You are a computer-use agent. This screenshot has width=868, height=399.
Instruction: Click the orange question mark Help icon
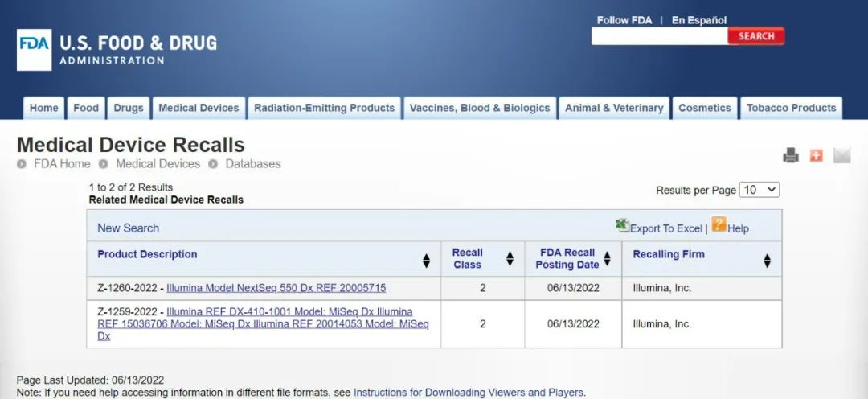point(719,224)
